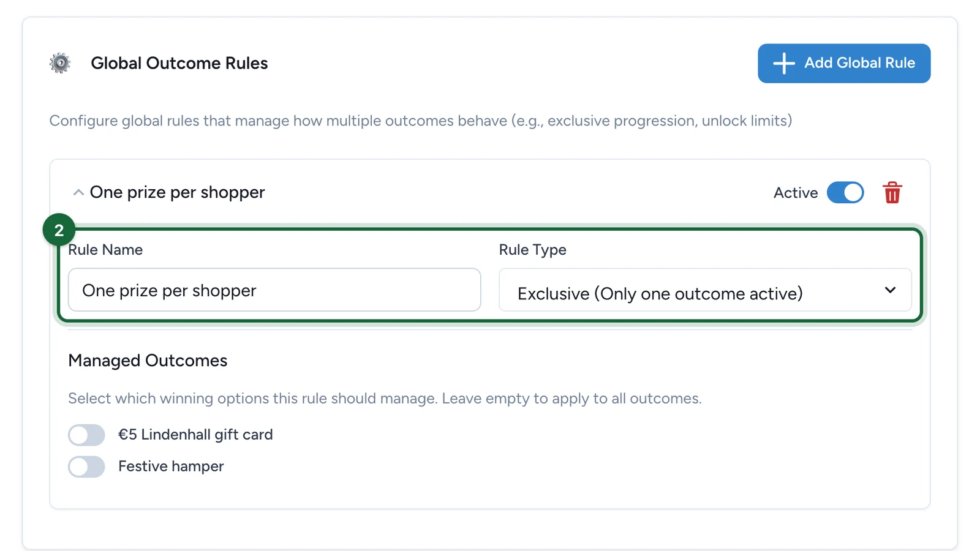Screen dimensions: 980x551
Task: Click the 'Configure global rules' description text
Action: coord(421,121)
